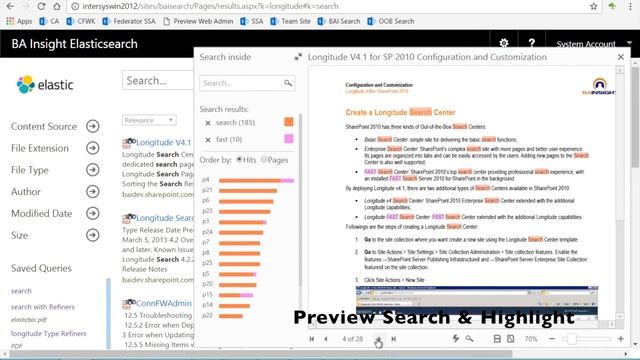Expand File Extension refiner

93,148
